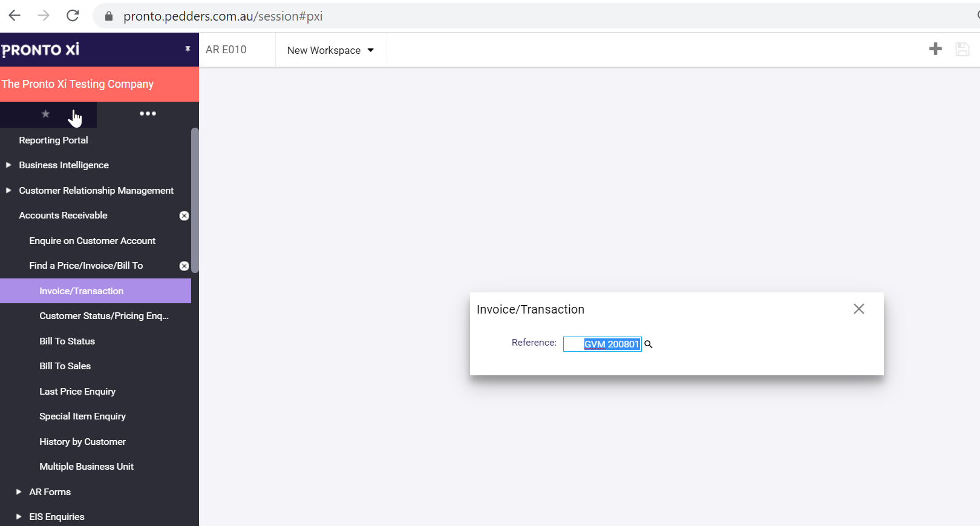Add a workspace with plus icon
This screenshot has width=980, height=526.
coord(935,49)
